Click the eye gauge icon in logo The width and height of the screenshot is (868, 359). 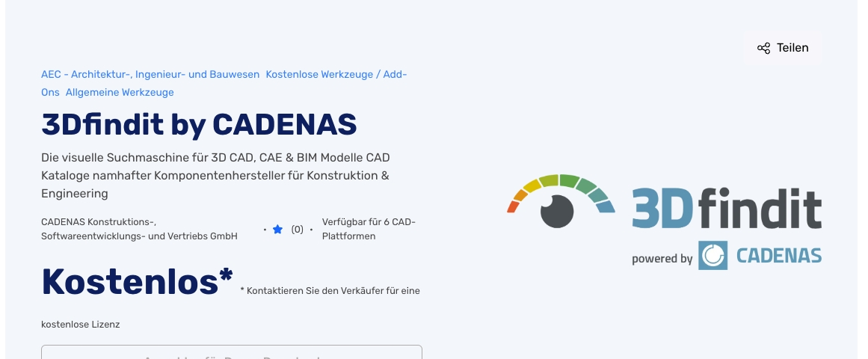pos(560,201)
